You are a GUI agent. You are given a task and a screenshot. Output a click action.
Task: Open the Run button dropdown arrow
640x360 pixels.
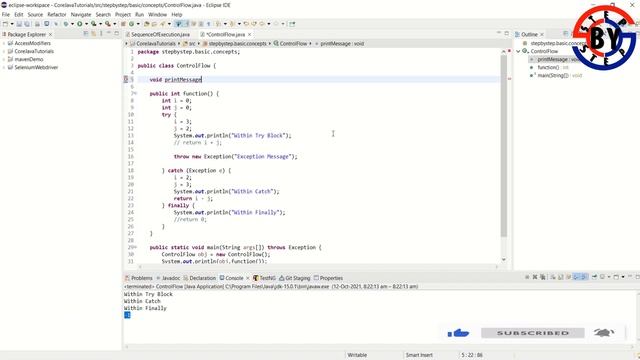point(86,24)
